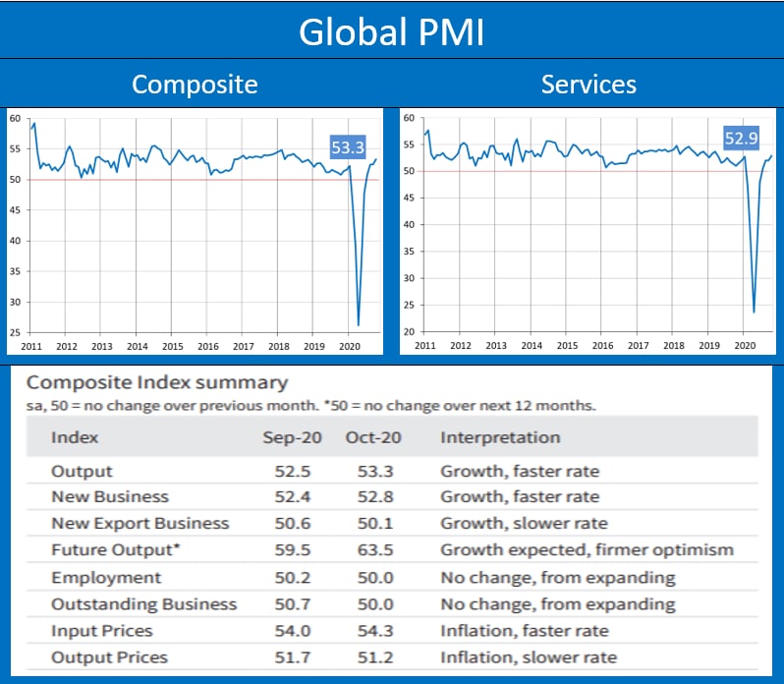This screenshot has width=784, height=684.
Task: Select the New Export Business row label
Action: pos(140,524)
